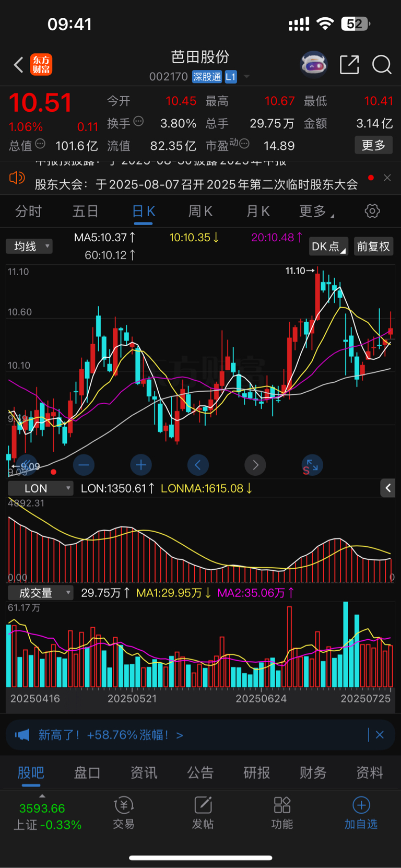Viewport: 401px width, 868px height.
Task: Zoom out chart with minus icon
Action: 84,464
